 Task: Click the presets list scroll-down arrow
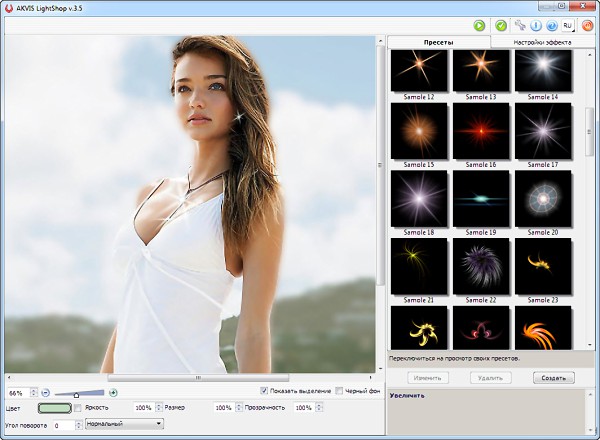(x=589, y=345)
